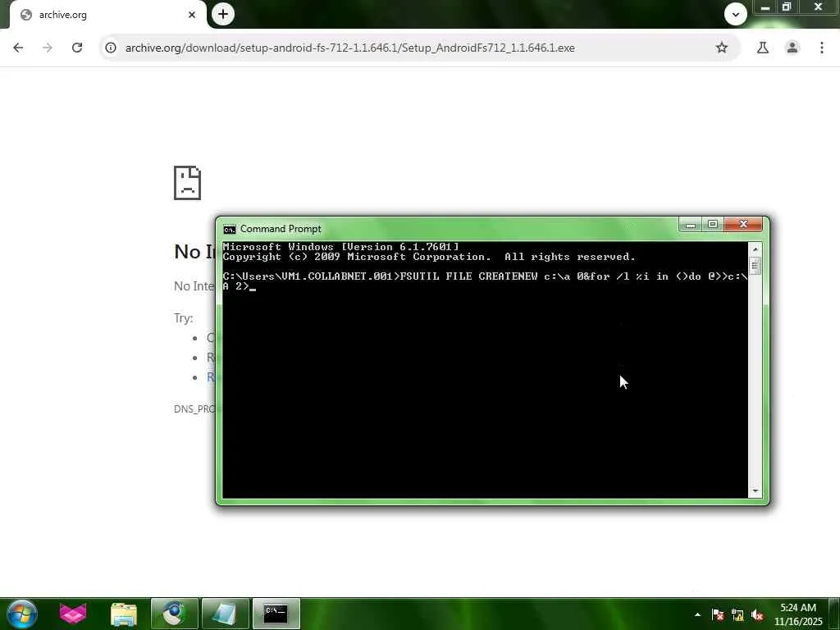Open a new tab with plus button
Viewport: 840px width, 630px height.
tap(223, 14)
